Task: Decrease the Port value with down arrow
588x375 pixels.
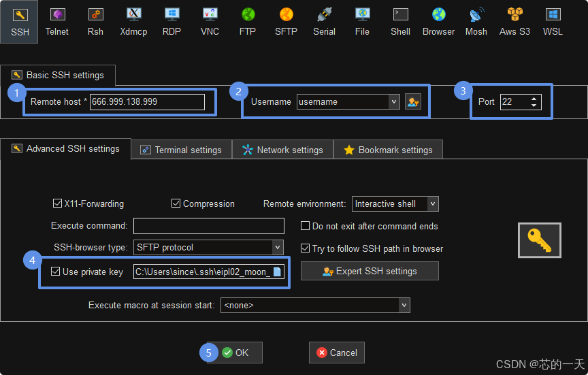Action: pyautogui.click(x=534, y=105)
